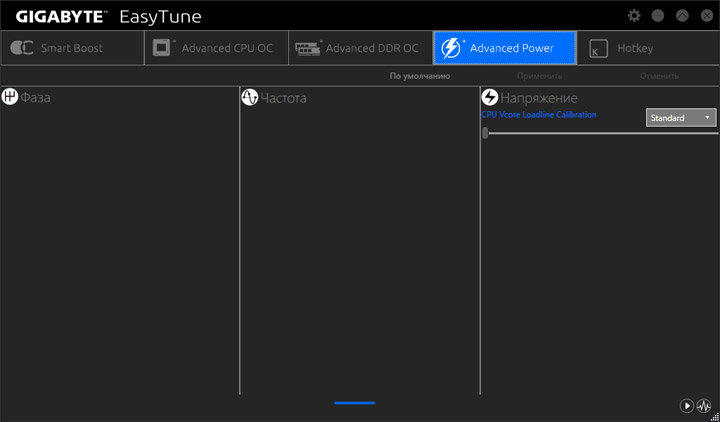This screenshot has width=720, height=422.
Task: Open the hardware monitor waveform icon
Action: click(704, 406)
